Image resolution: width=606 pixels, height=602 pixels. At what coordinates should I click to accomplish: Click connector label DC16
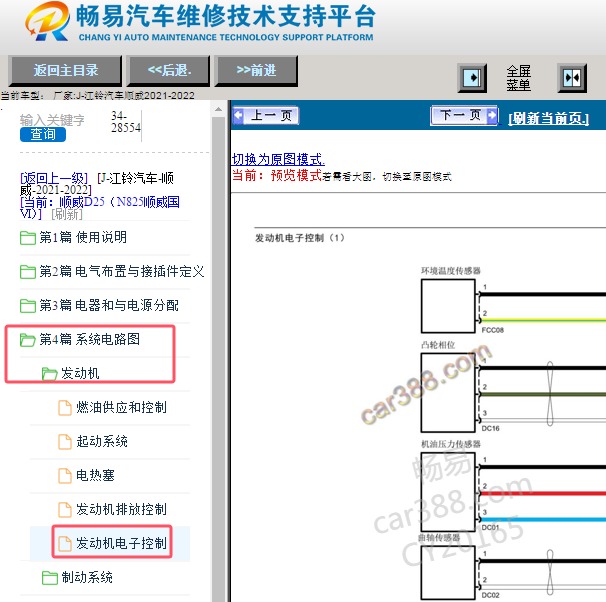pyautogui.click(x=490, y=429)
